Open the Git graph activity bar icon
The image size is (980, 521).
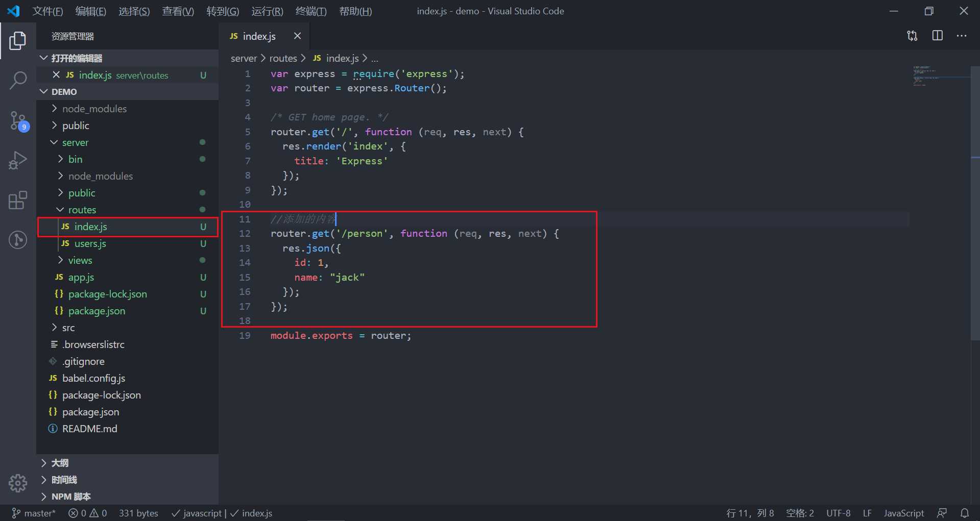pos(18,240)
